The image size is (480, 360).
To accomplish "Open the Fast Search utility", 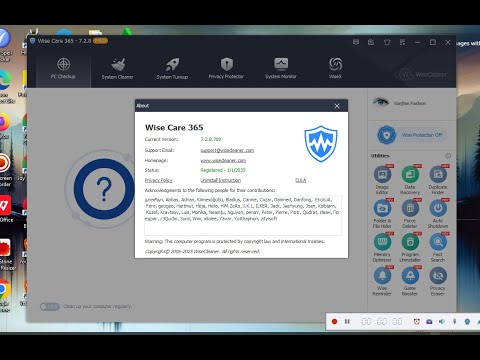I will click(438, 247).
